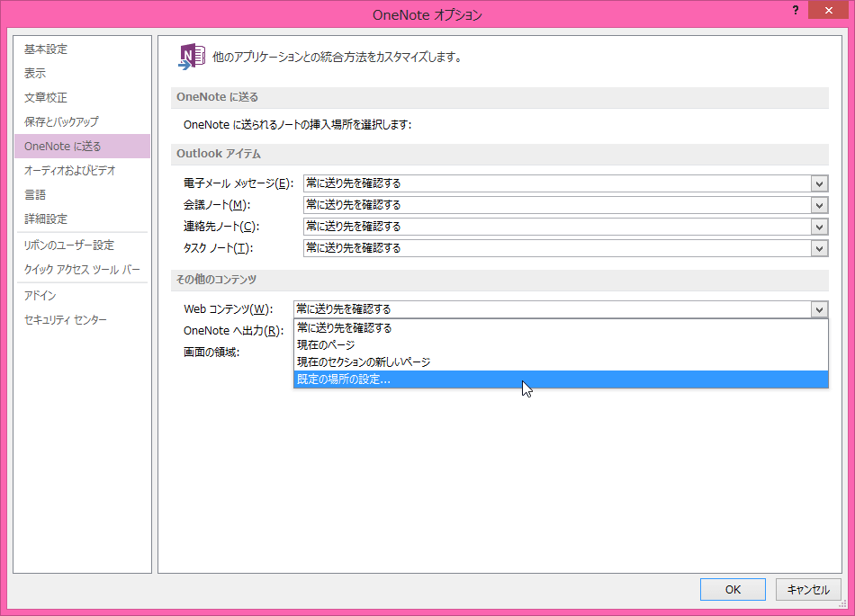
Task: Select the 言語 category
Action: (82, 194)
